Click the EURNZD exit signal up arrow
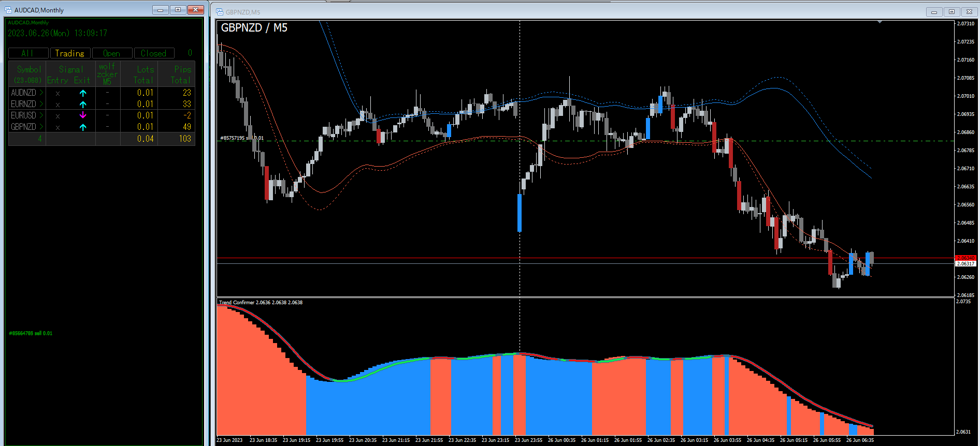980x446 pixels. click(83, 105)
